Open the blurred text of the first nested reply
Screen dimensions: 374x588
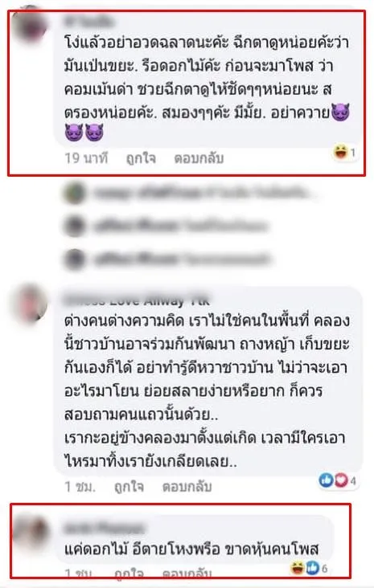point(202,193)
